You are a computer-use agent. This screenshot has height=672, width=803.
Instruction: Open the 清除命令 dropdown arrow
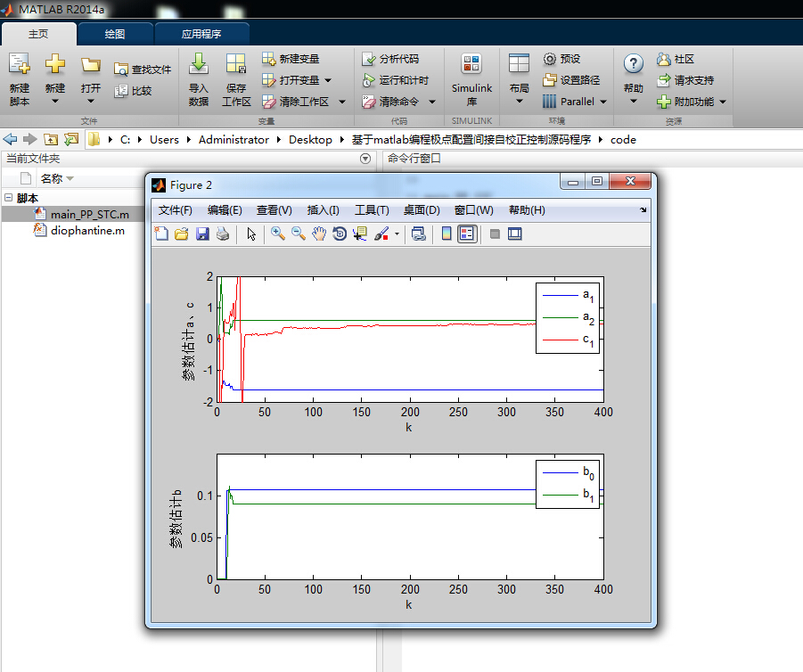(x=432, y=102)
